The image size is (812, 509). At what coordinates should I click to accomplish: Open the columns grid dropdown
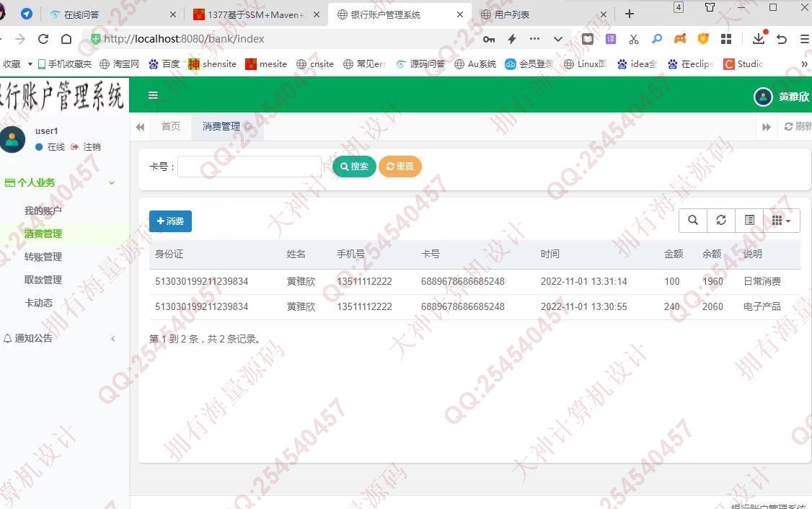(781, 221)
